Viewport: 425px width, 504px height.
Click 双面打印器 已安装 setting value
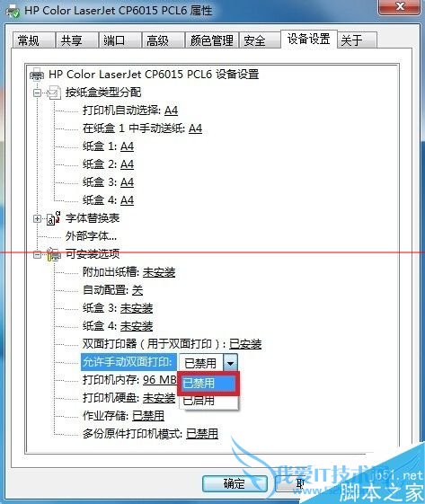(245, 344)
